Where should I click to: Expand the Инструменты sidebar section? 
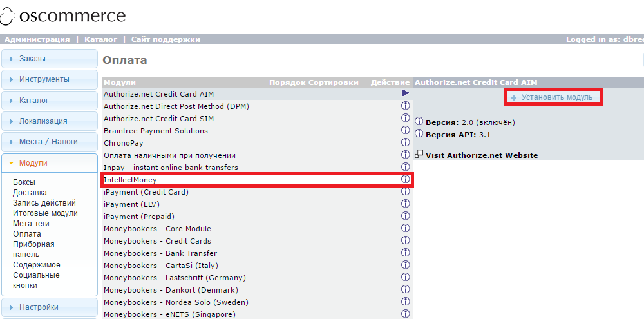[x=49, y=79]
